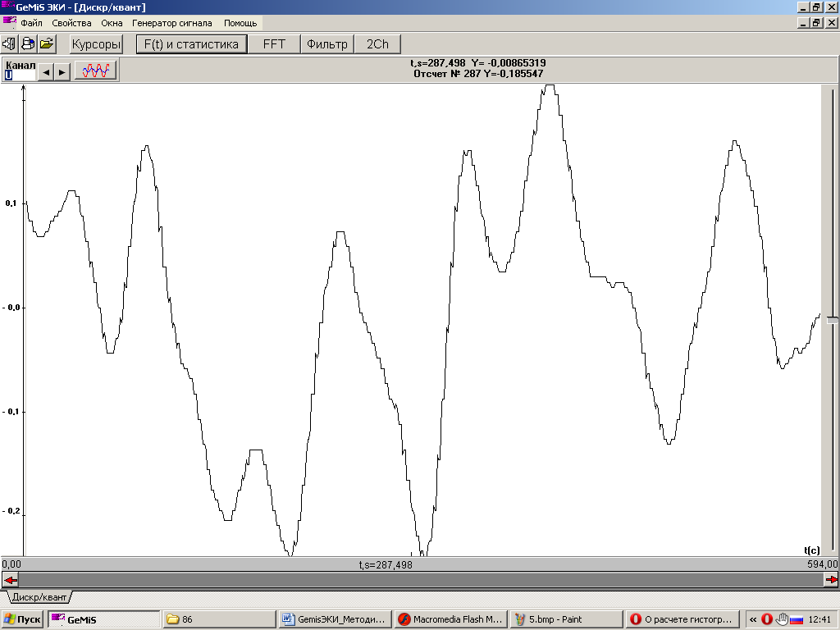Click the Russian flag language indicator
Image resolution: width=840 pixels, height=630 pixels.
797,620
